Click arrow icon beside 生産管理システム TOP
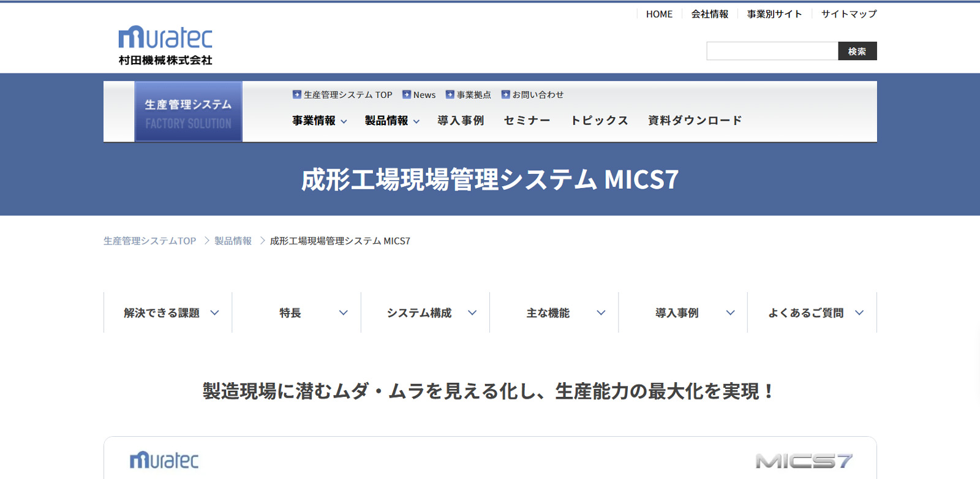 (297, 94)
